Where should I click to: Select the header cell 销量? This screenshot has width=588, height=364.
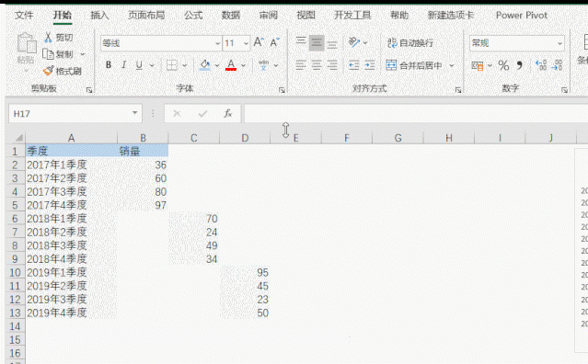pyautogui.click(x=143, y=152)
